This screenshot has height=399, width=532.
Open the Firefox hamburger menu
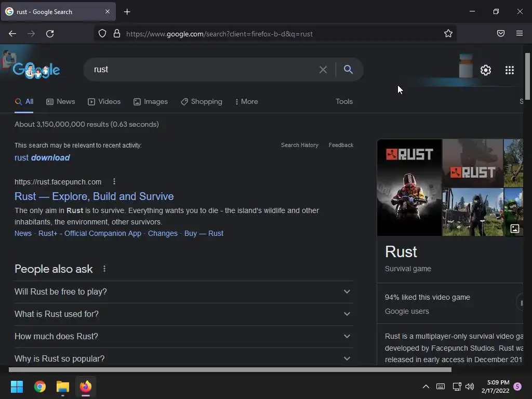(520, 33)
